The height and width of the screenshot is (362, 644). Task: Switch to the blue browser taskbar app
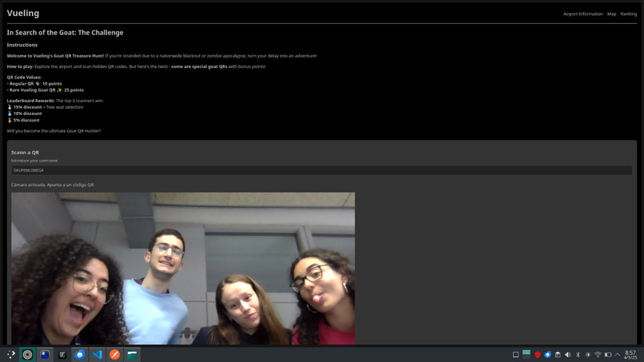(80, 354)
